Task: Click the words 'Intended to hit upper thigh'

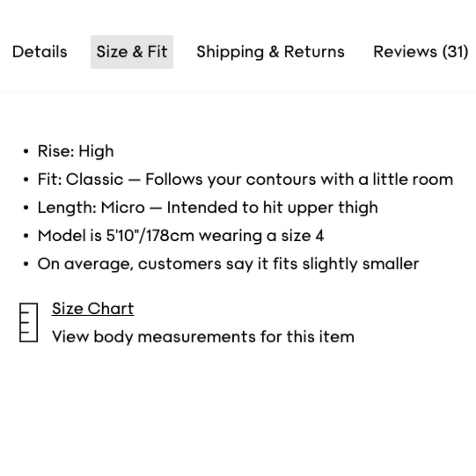Action: click(x=272, y=208)
